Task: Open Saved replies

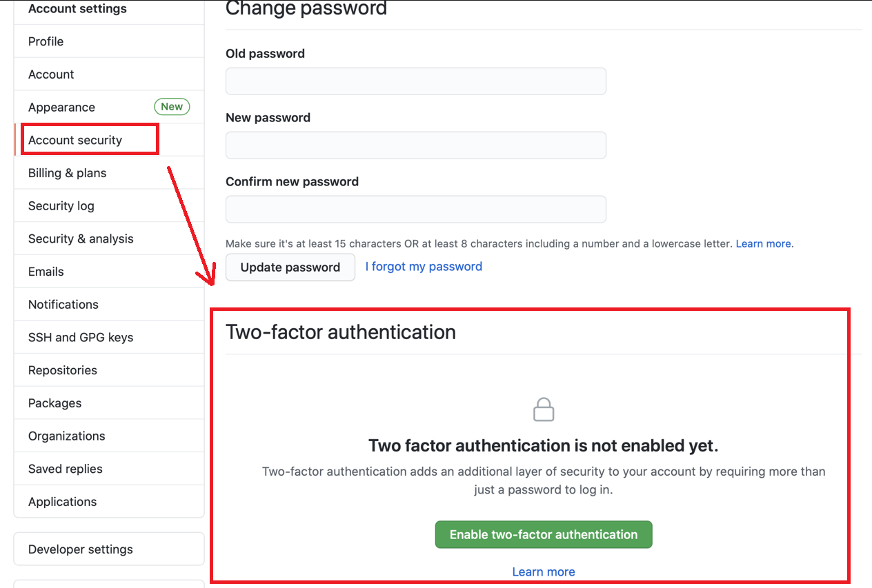Action: tap(63, 469)
